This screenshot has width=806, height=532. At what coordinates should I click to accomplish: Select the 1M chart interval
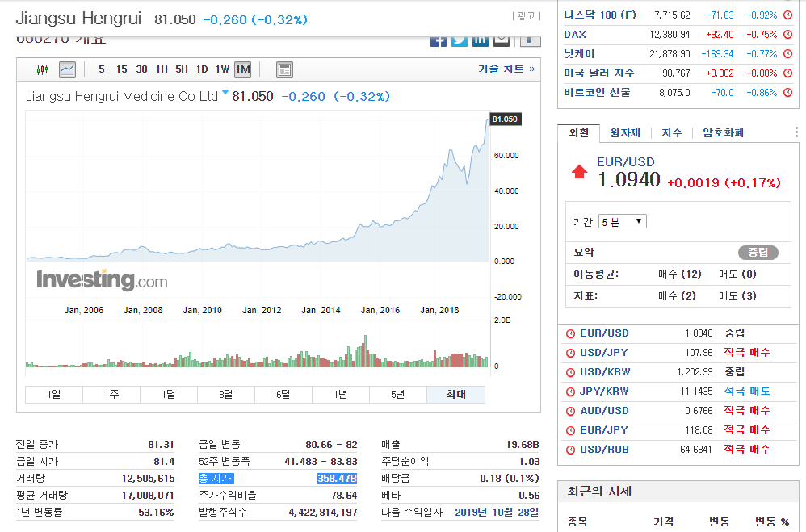[x=242, y=69]
